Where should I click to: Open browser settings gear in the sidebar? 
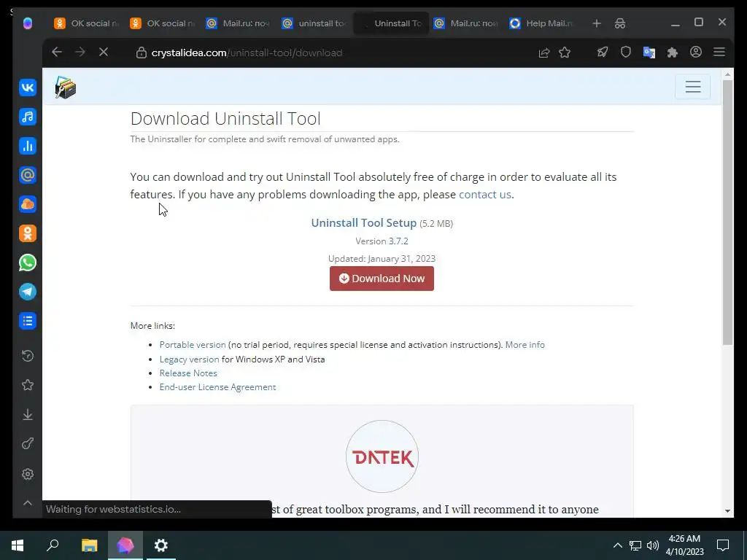click(x=28, y=474)
